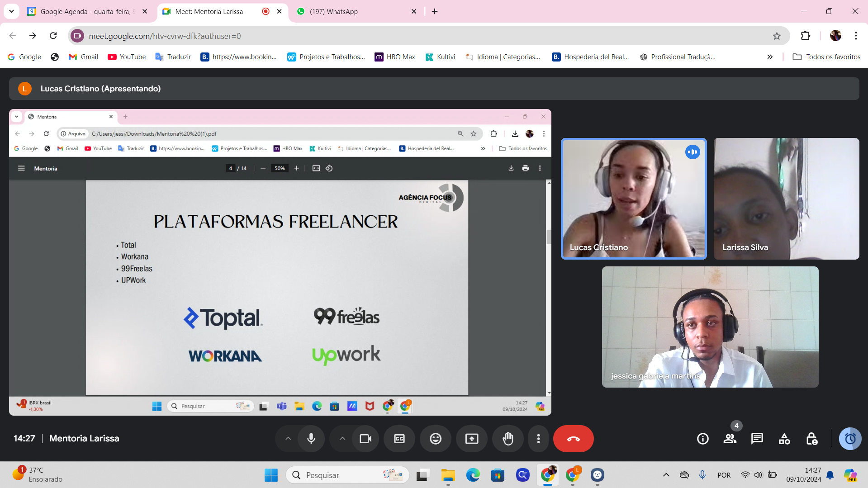Open Traduzir bookmark
Screen dimensions: 868x488
[x=173, y=57]
